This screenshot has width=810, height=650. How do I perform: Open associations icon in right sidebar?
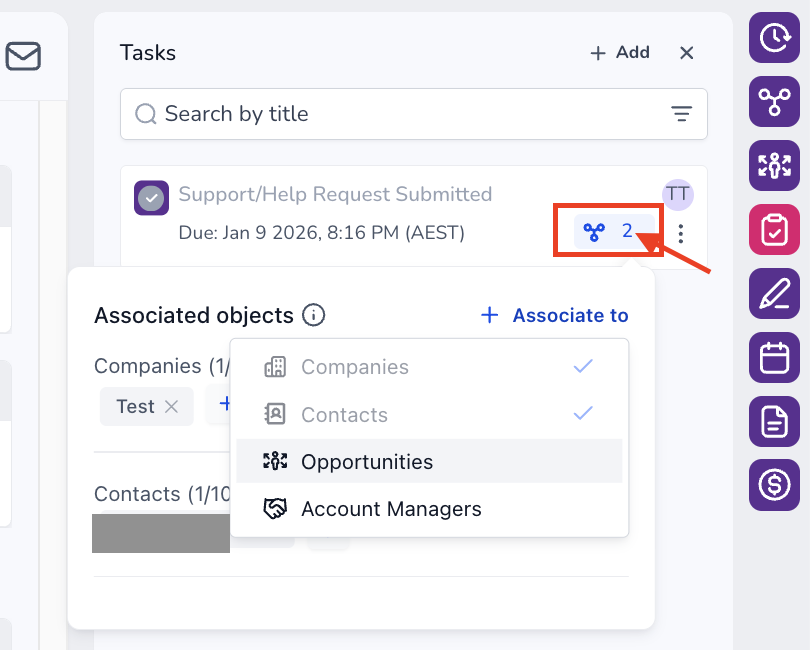click(774, 101)
